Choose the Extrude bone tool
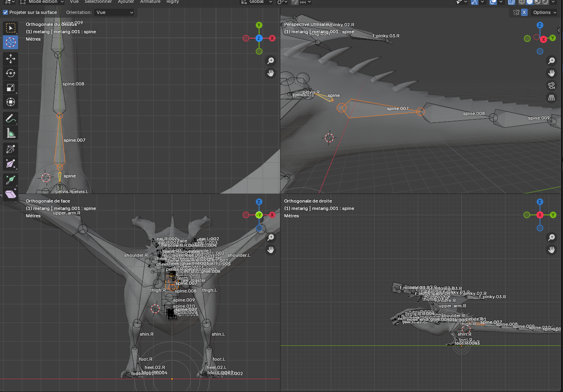563x392 pixels. (x=11, y=180)
